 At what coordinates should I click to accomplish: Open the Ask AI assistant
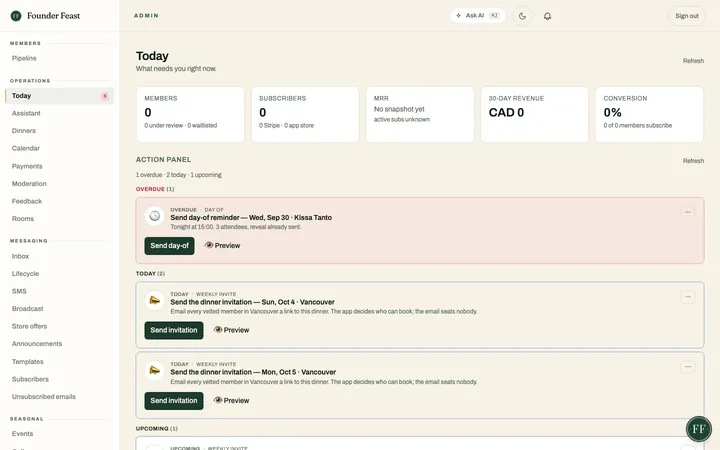click(478, 16)
